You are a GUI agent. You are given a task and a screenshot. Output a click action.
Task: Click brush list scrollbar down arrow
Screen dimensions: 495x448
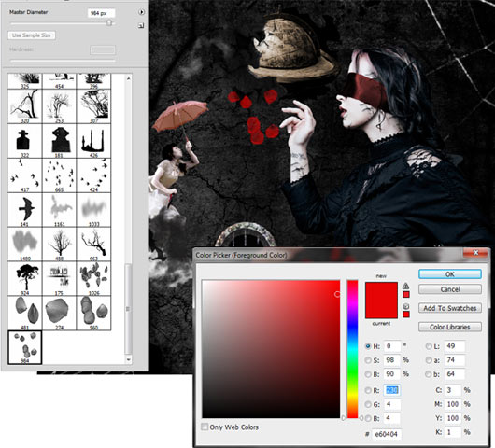pos(129,359)
